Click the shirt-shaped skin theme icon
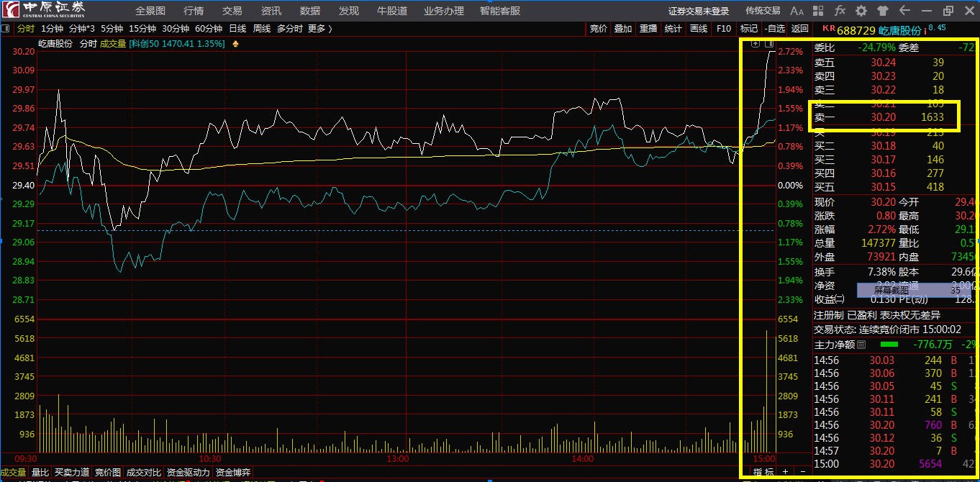This screenshot has height=482, width=980. point(883,11)
